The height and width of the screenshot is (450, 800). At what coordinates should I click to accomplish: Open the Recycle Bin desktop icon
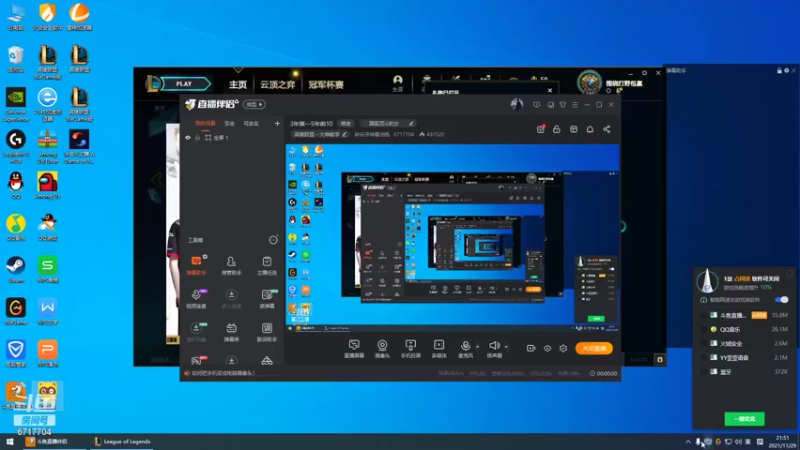tap(16, 60)
